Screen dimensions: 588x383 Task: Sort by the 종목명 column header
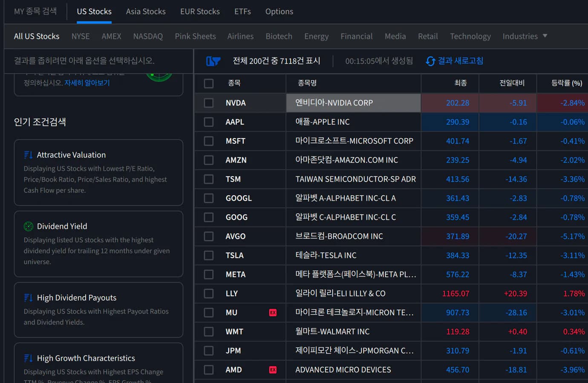[x=307, y=83]
